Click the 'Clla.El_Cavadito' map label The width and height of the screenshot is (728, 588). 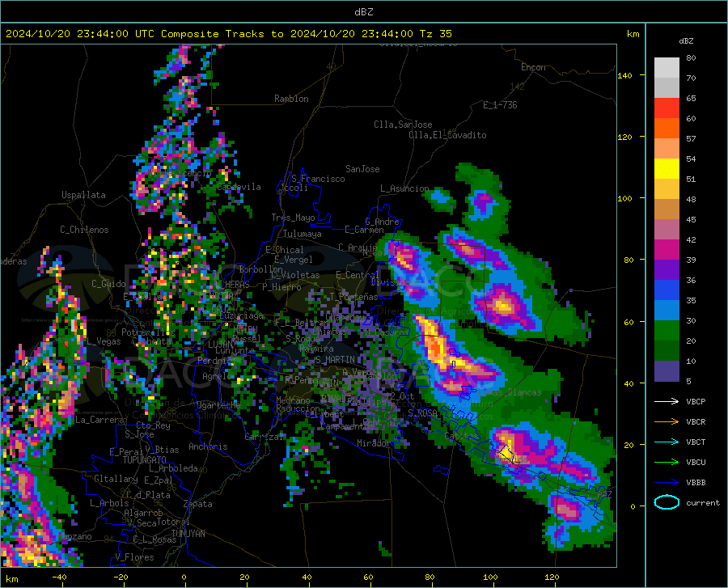(x=447, y=135)
